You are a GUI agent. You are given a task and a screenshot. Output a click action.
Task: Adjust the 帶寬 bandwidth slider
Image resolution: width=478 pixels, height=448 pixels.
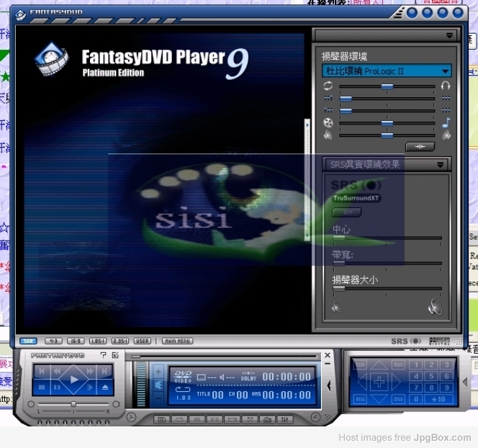point(387,263)
